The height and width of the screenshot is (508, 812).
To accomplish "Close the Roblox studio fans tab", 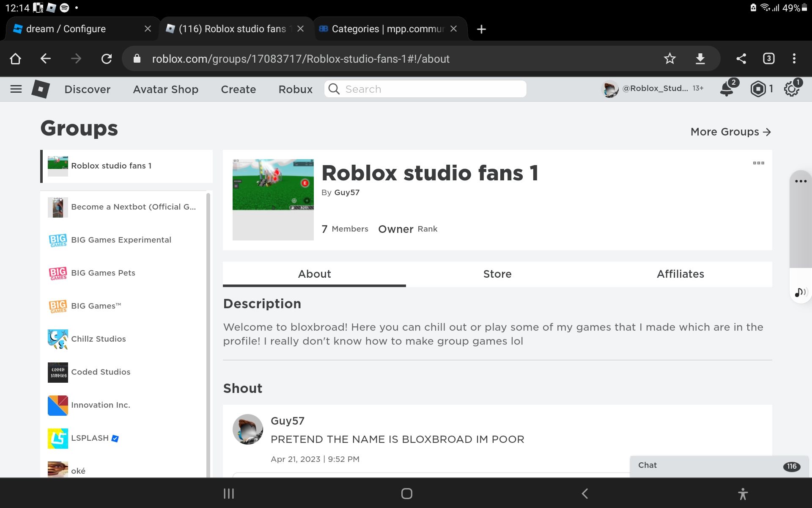I will pos(300,29).
